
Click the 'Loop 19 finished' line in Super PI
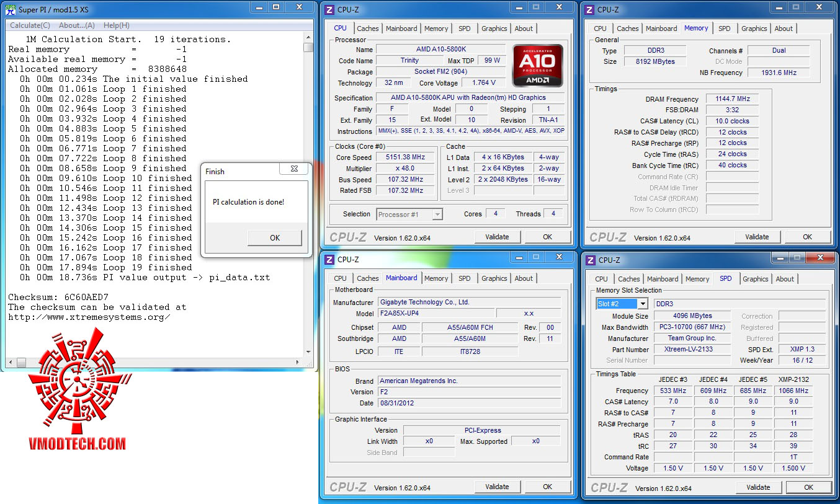click(x=106, y=267)
